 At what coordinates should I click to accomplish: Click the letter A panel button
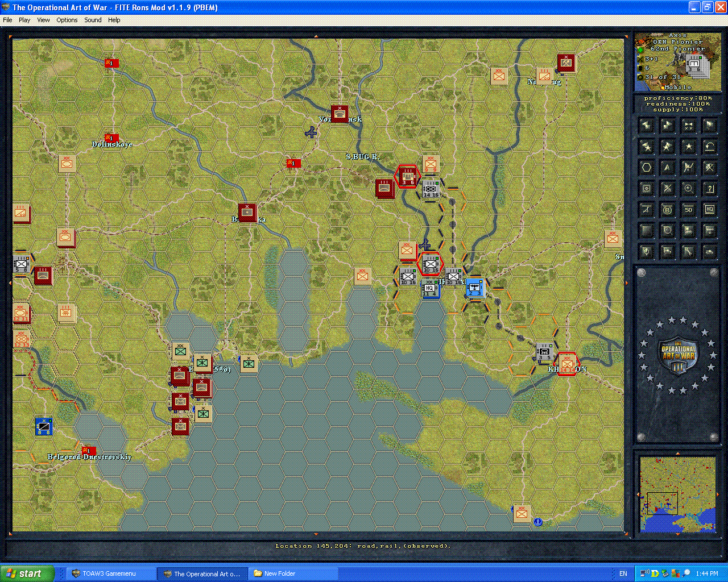click(667, 168)
